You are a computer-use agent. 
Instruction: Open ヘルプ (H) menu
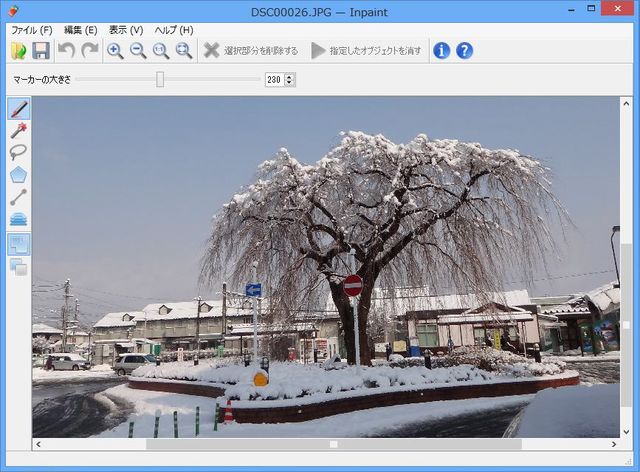pos(174,30)
